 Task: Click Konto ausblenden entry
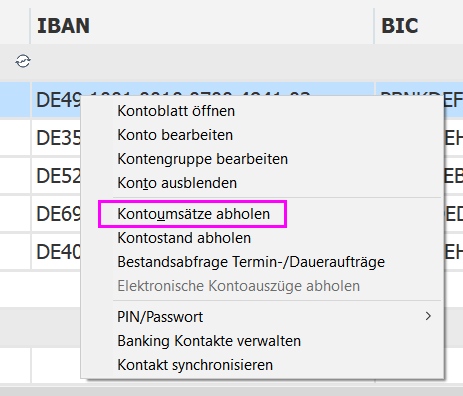coord(177,183)
